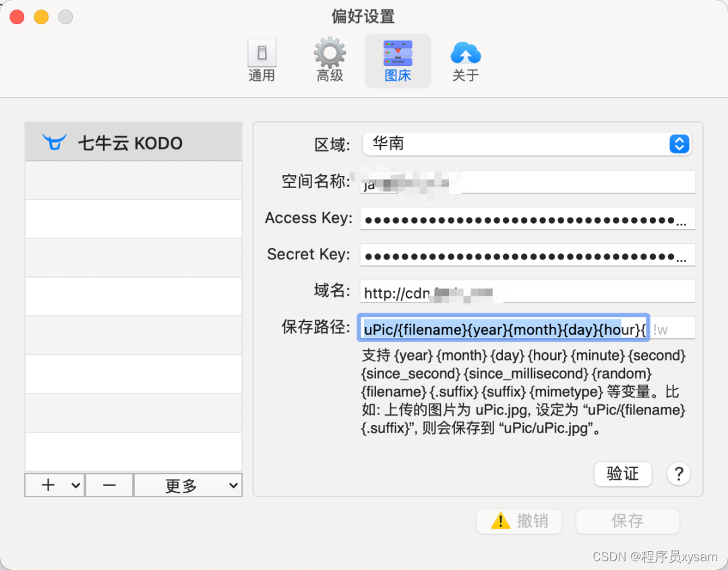Click the yellow minimize window button
The width and height of the screenshot is (728, 570).
click(41, 17)
